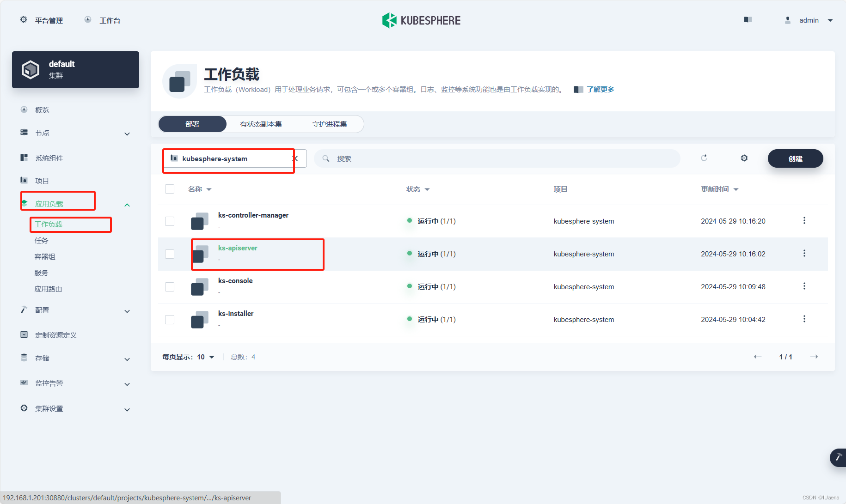The image size is (846, 504).
Task: Click the search magnifier icon
Action: pos(326,158)
